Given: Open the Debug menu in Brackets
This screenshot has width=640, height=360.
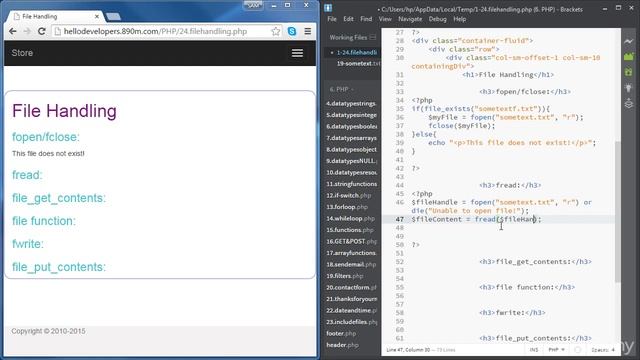Looking at the screenshot, I should click(438, 19).
